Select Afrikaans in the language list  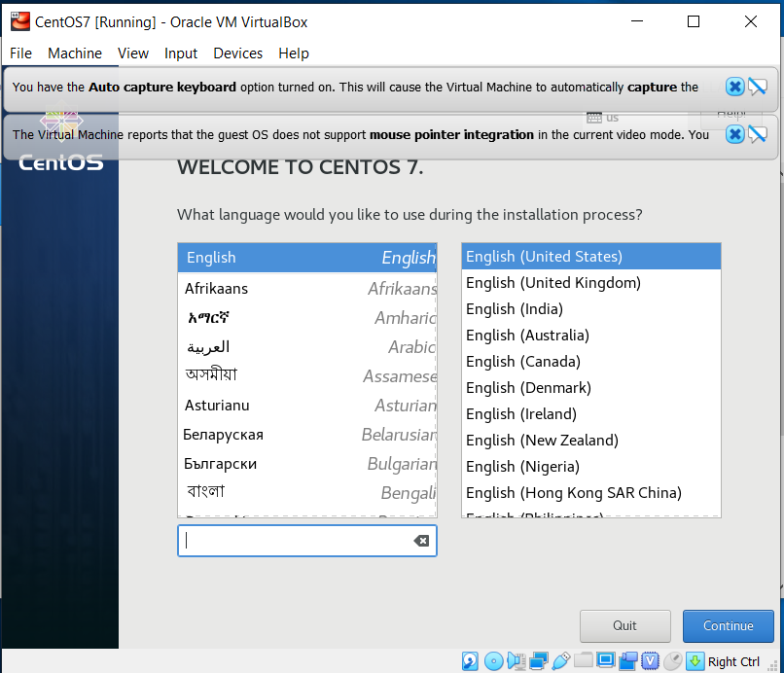tap(307, 289)
